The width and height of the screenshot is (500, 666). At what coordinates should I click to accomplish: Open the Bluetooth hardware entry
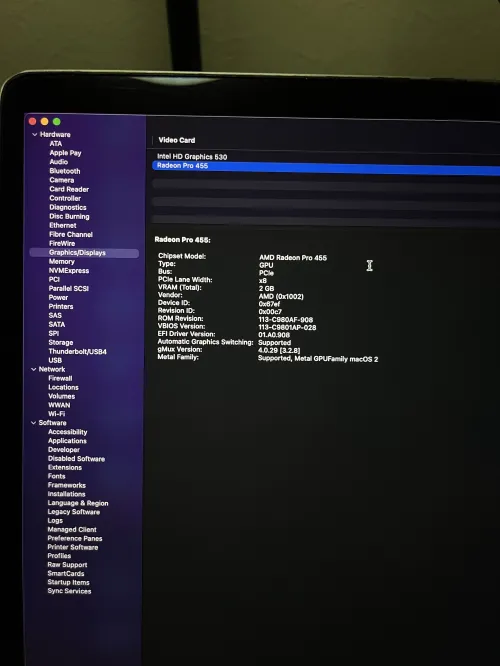65,171
